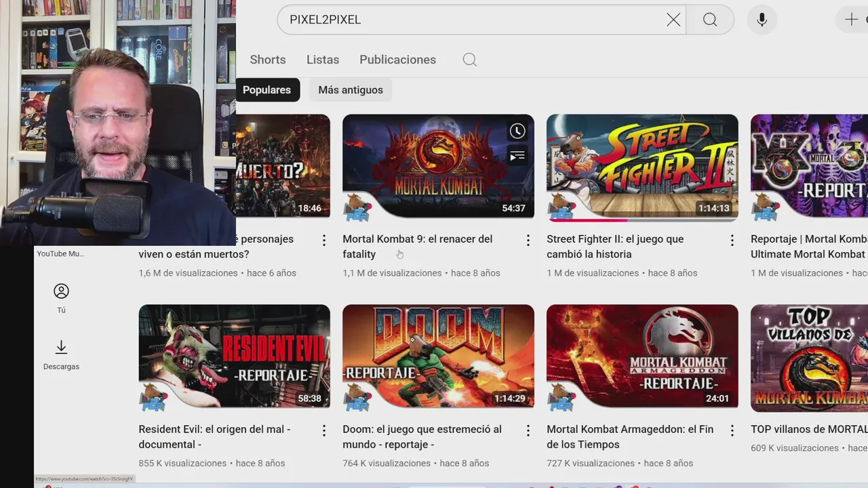Open Descargas in sidebar
Viewport: 868px width, 488px height.
pos(61,355)
